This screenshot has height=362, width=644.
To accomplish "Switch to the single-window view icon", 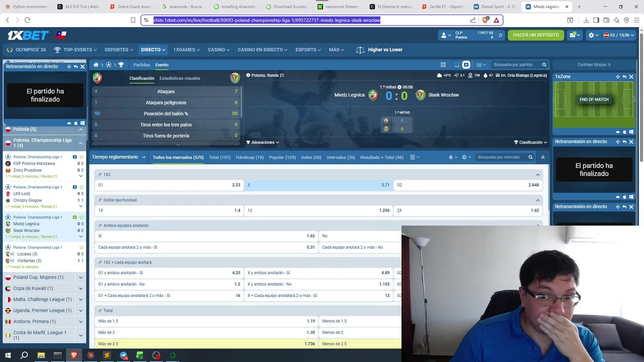I will [x=456, y=65].
